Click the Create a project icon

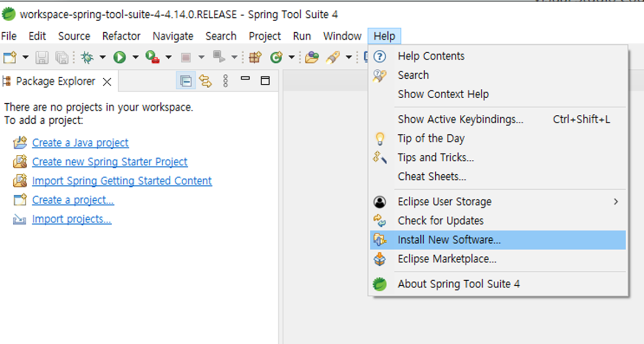point(20,200)
